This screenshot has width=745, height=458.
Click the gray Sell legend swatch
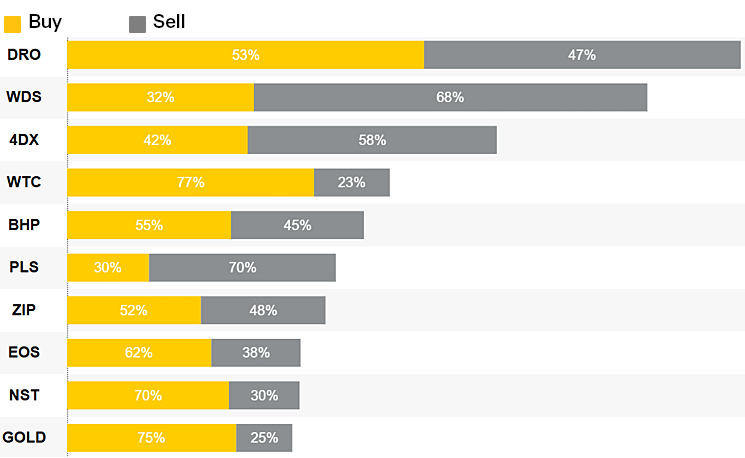click(138, 23)
